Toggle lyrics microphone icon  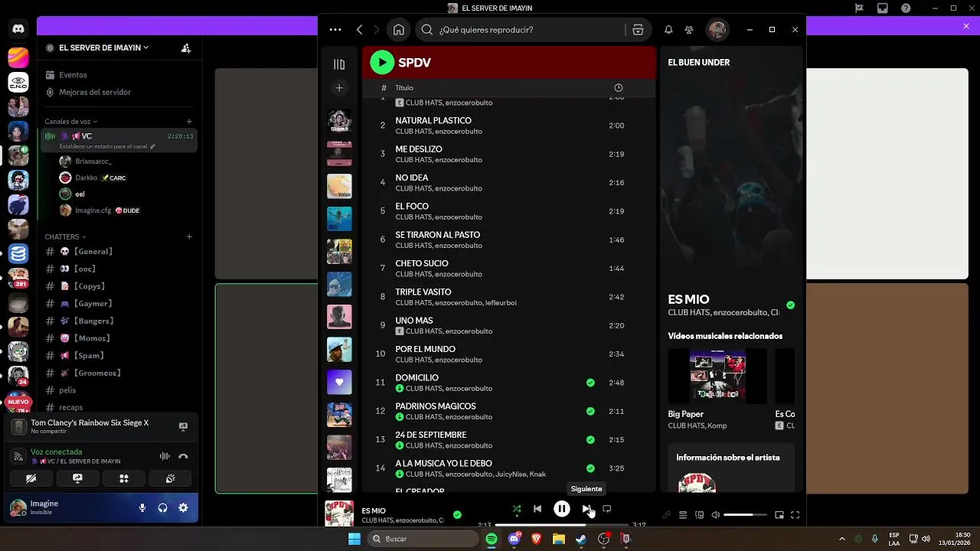pyautogui.click(x=666, y=515)
